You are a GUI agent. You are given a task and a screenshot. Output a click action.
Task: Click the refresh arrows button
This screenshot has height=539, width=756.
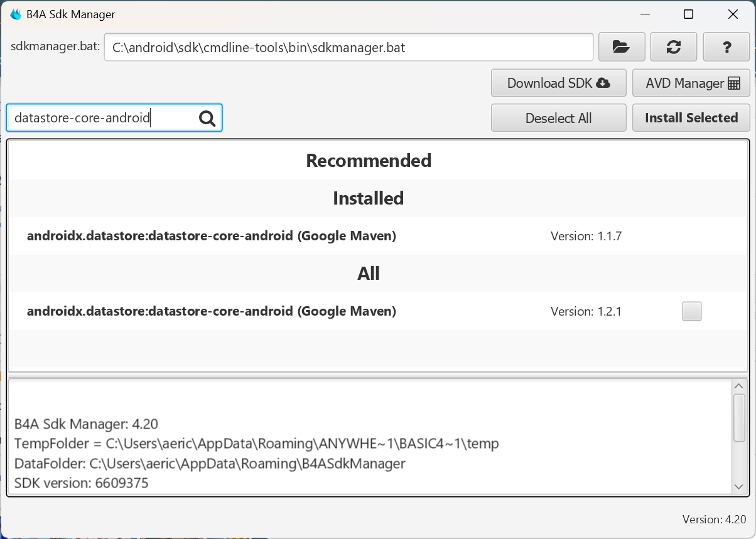click(674, 47)
